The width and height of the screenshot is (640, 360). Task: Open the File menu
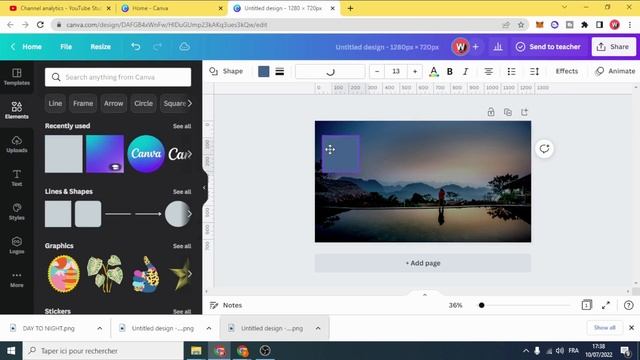point(66,47)
